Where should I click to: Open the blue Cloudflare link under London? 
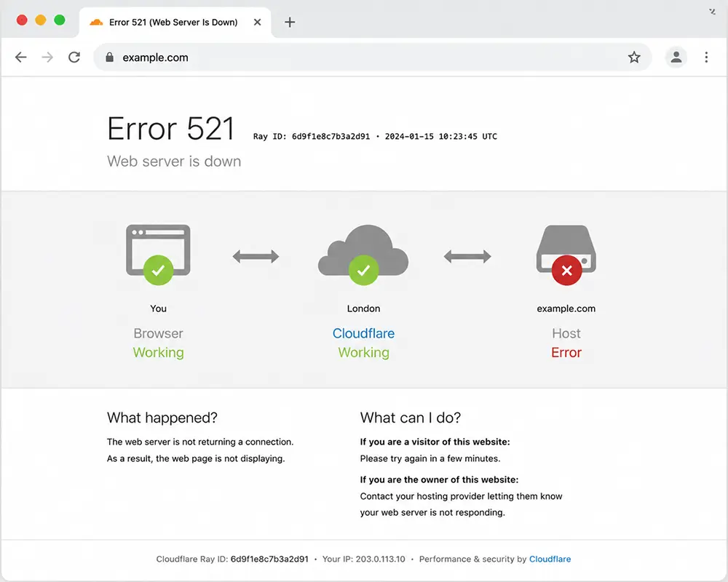[363, 333]
